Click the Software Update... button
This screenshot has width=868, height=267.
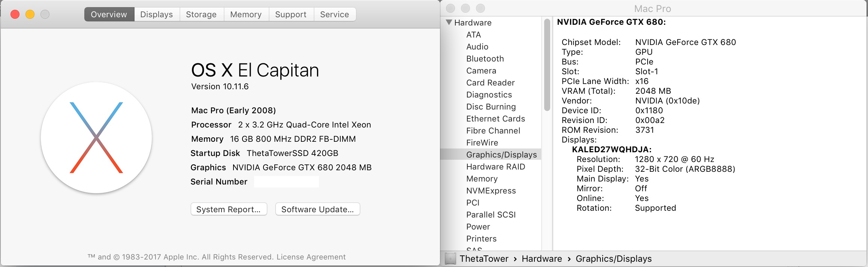point(318,209)
